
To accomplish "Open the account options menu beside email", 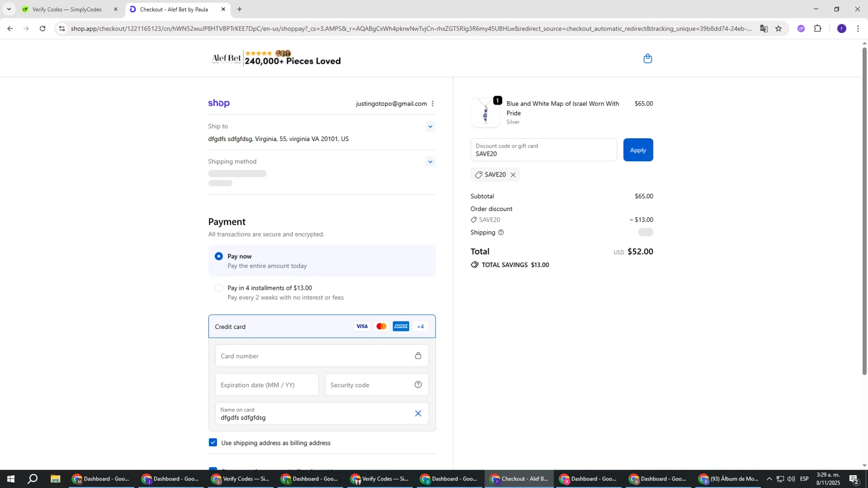I will 432,104.
